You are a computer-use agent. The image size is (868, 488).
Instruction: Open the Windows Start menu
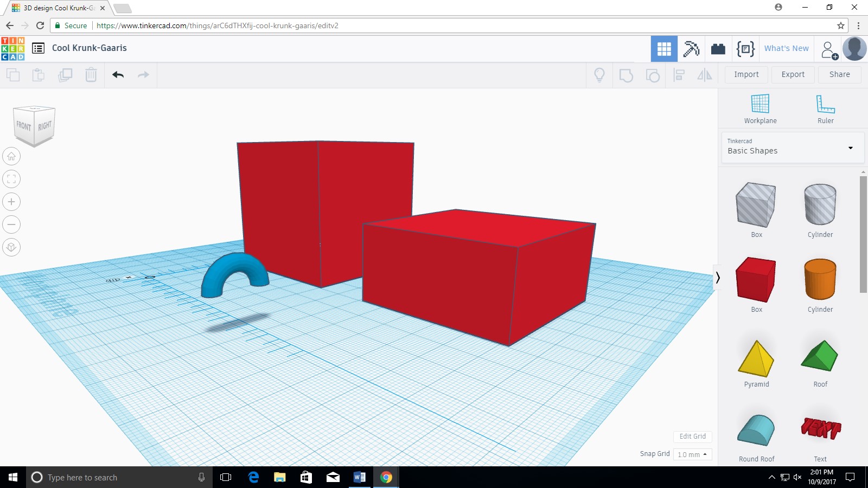(13, 477)
